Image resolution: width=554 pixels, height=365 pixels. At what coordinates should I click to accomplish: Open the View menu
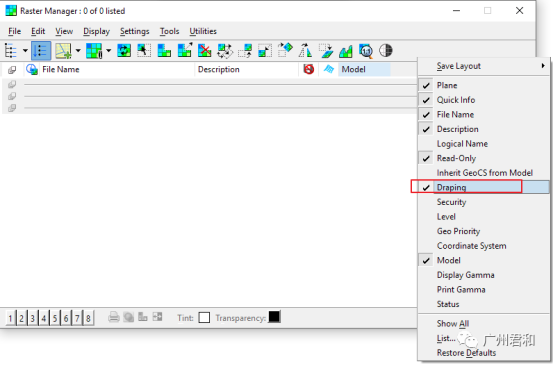click(x=64, y=31)
